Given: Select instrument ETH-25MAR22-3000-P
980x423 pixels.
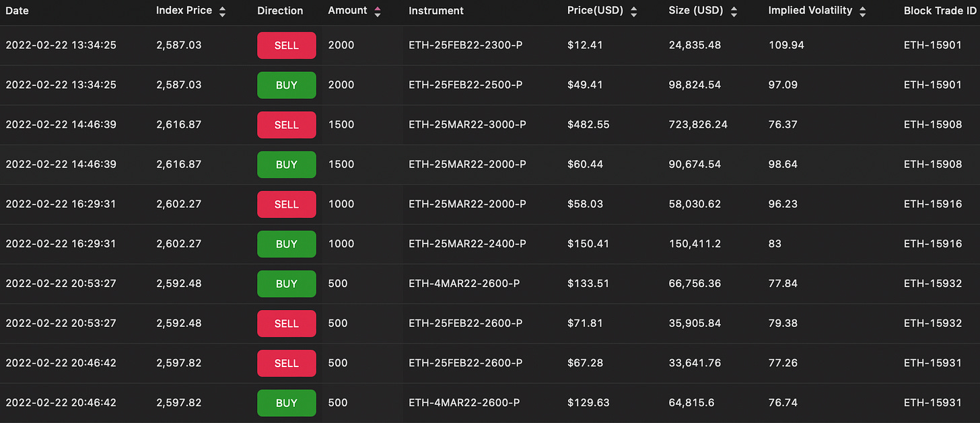Looking at the screenshot, I should pyautogui.click(x=467, y=124).
